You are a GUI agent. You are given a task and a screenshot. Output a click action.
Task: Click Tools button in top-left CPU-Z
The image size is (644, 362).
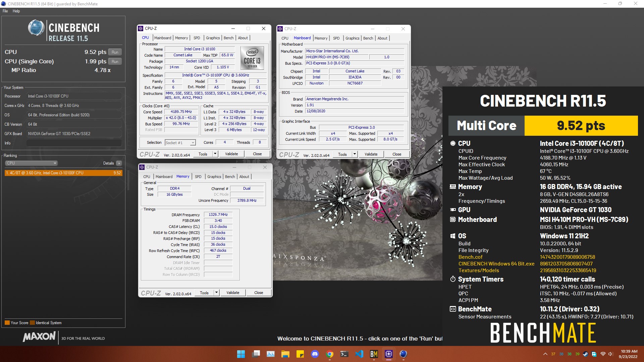[x=203, y=154]
